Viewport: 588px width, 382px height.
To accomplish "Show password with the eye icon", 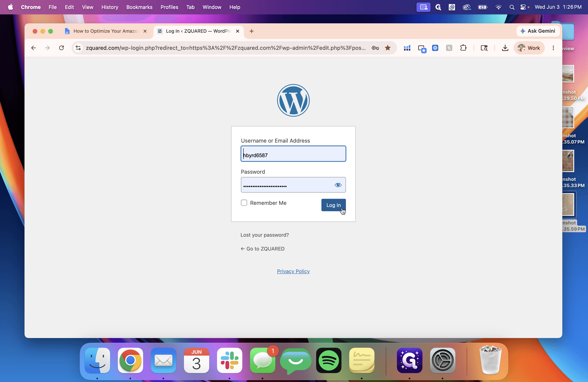I will click(x=338, y=185).
